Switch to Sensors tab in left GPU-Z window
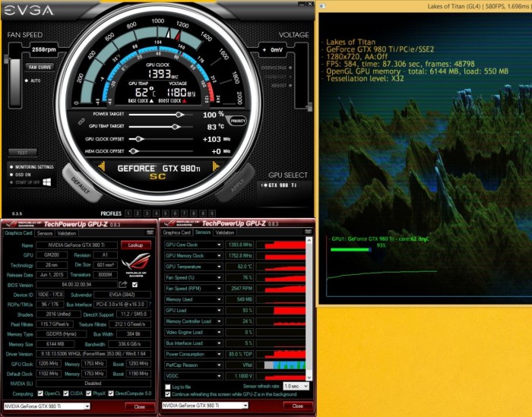 45,233
